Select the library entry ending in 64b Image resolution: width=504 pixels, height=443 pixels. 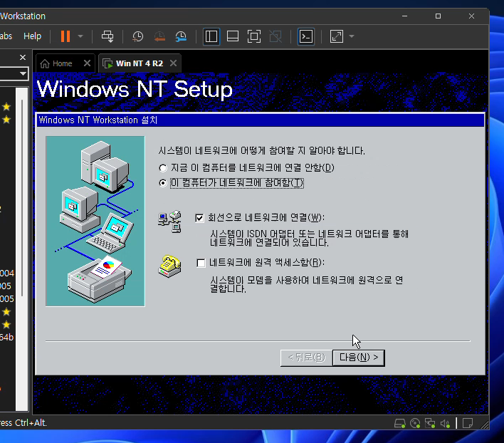point(6,338)
